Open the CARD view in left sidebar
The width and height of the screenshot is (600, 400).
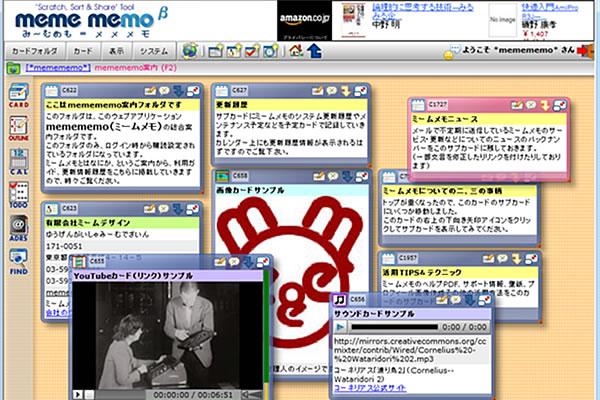(17, 96)
